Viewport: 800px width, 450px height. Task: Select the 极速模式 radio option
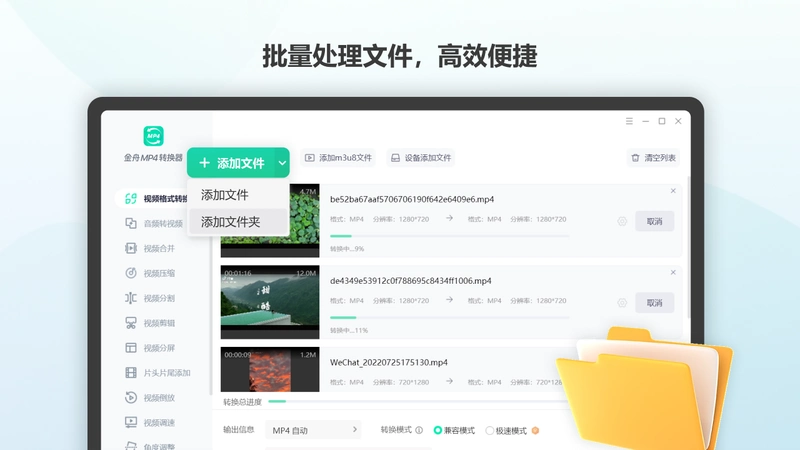point(489,431)
